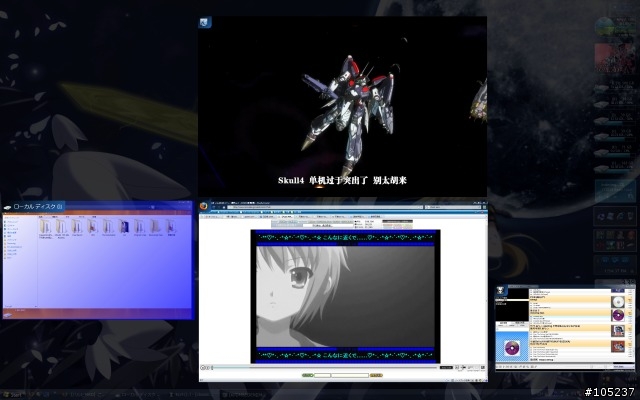Click the green command button below the video
Screen dimensions: 640x400
(308, 375)
